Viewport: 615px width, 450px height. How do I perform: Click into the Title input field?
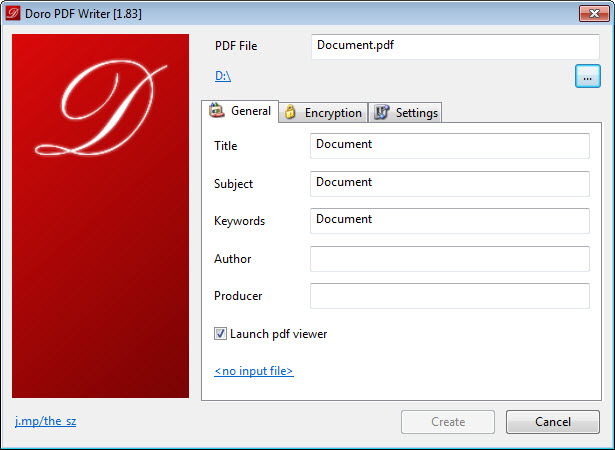(x=450, y=146)
